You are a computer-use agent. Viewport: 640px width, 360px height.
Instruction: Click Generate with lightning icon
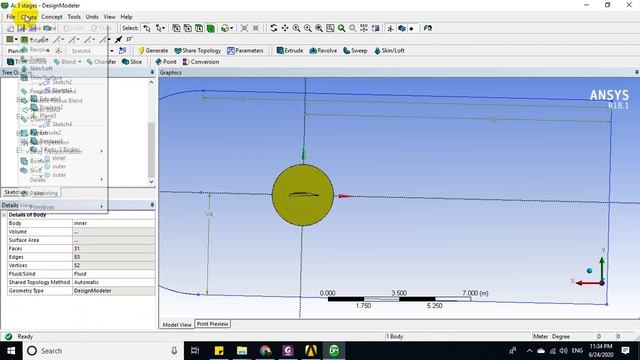153,51
